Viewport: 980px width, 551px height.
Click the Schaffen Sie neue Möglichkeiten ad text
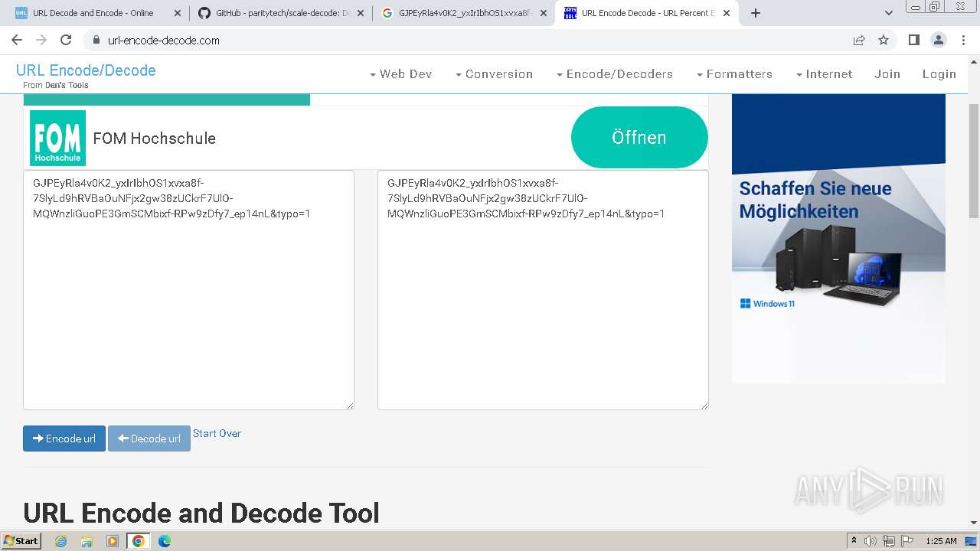(x=815, y=200)
